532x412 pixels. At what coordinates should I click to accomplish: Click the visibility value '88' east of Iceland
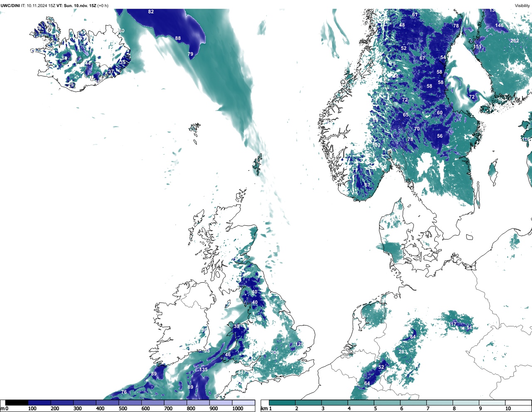[x=178, y=38]
